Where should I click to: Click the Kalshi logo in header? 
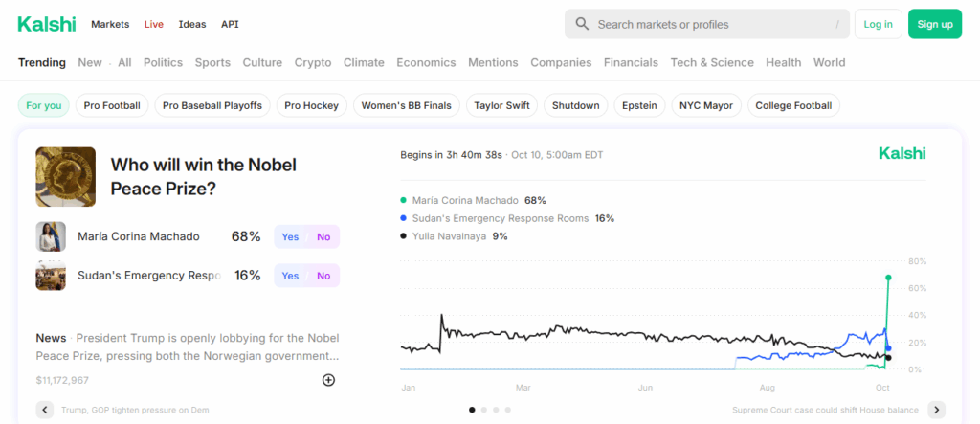click(46, 24)
